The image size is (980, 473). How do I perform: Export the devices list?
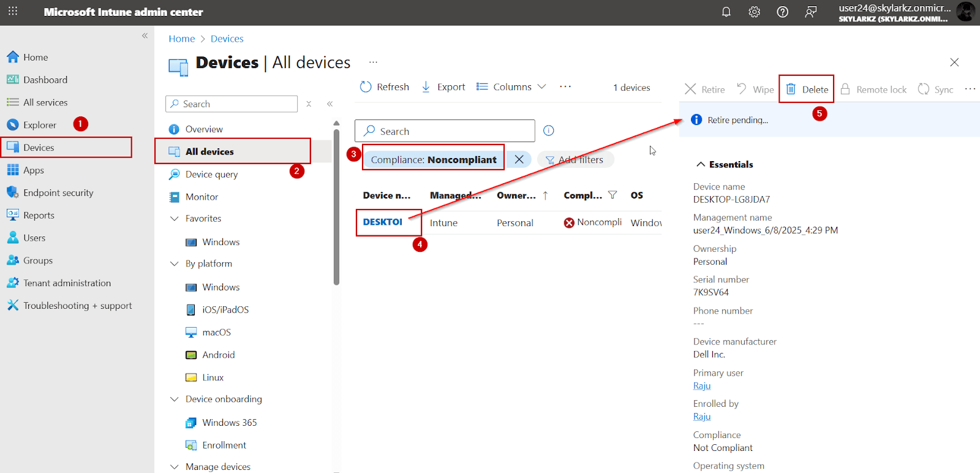(443, 87)
